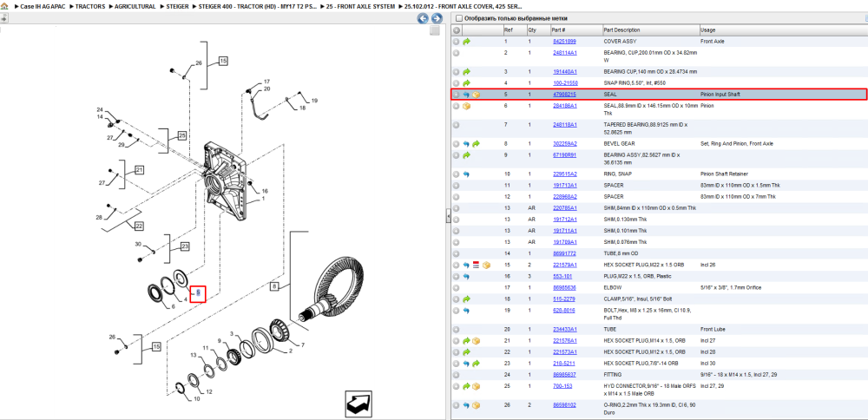Open part number link 248118A1

click(565, 125)
